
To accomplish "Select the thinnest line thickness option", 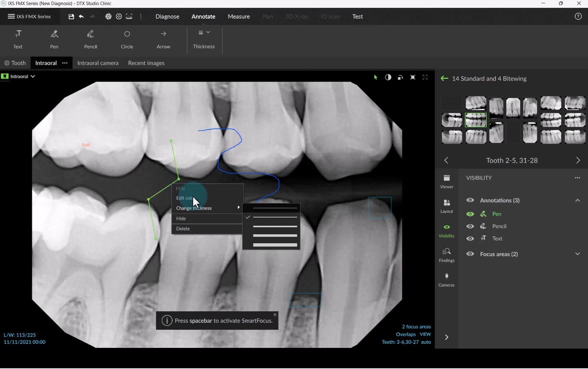I will click(x=271, y=208).
